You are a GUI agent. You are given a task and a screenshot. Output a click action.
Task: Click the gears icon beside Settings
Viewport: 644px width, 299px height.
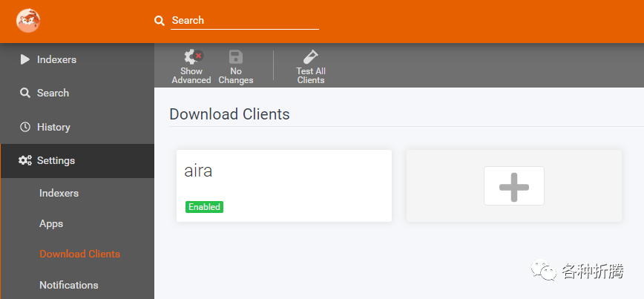[x=25, y=160]
